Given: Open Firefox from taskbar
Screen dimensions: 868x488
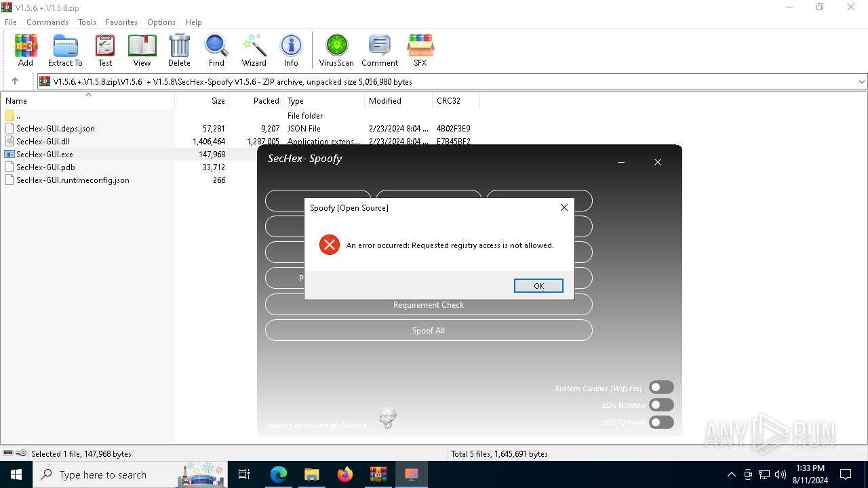Looking at the screenshot, I should 345,474.
